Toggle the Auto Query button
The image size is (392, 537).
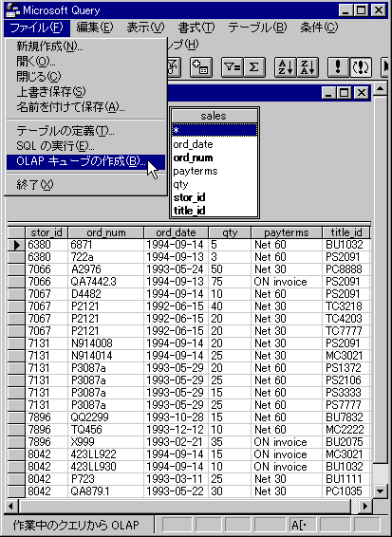click(361, 66)
